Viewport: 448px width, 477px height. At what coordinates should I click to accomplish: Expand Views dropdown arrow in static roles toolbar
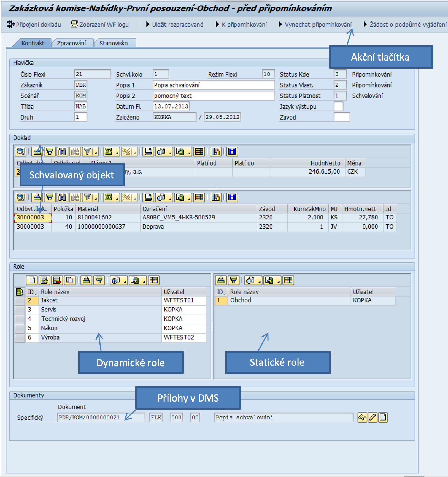coord(259,281)
